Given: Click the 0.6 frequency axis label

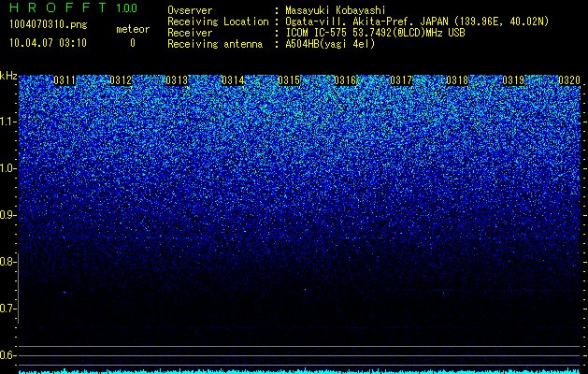Looking at the screenshot, I should (7, 355).
